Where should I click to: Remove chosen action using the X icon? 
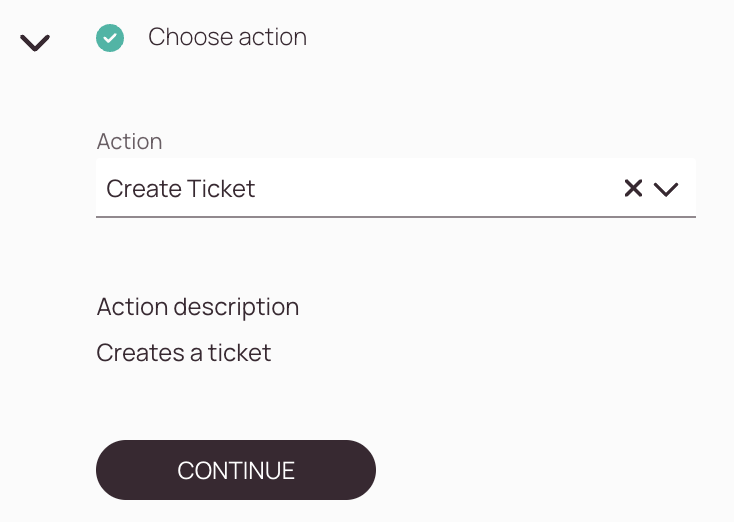633,188
